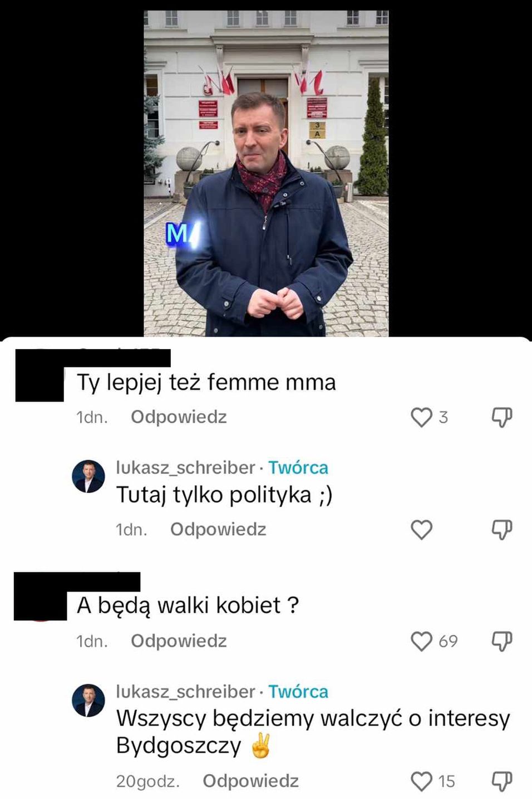The image size is (532, 802).
Task: Reply to the 'femme mma' comment via Odpowiedz
Action: 179,417
